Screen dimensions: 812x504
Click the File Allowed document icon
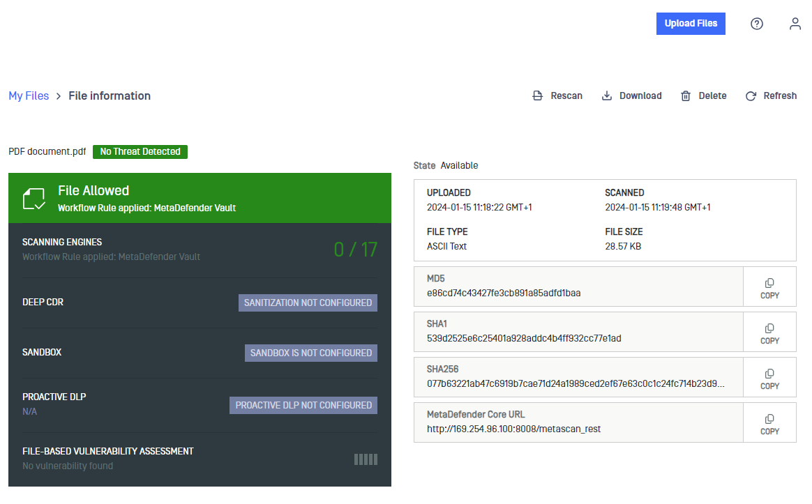point(34,199)
